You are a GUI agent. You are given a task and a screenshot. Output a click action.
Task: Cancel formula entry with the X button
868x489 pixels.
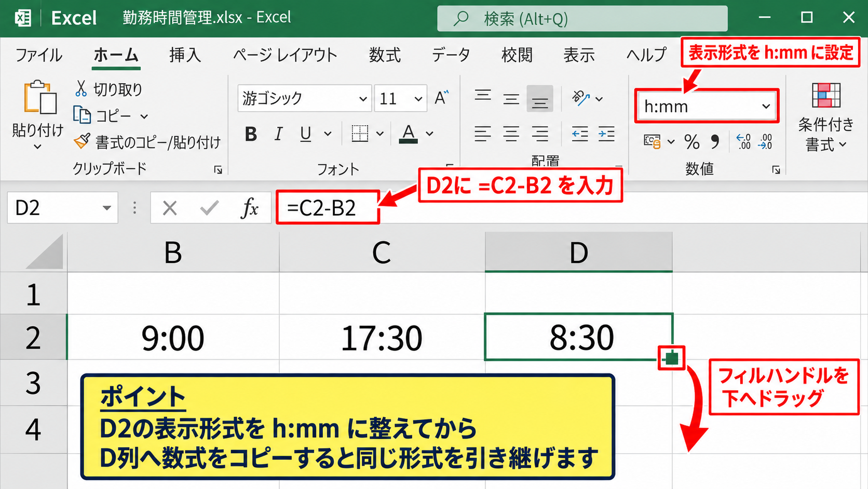170,208
